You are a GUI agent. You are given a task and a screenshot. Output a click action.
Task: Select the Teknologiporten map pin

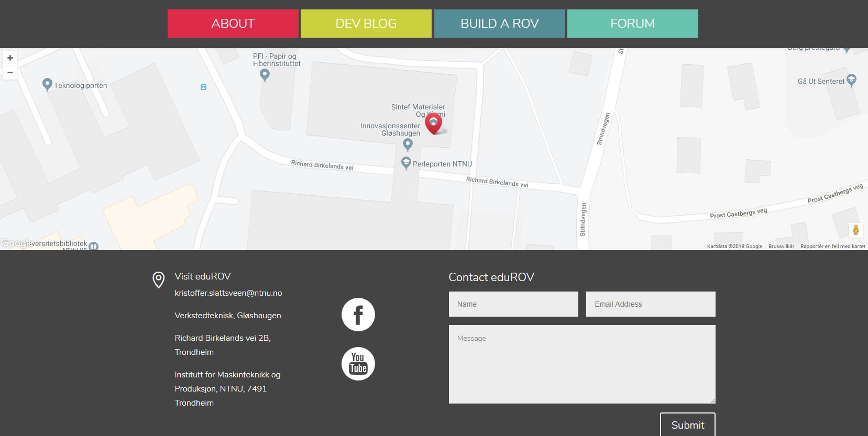pyautogui.click(x=47, y=84)
